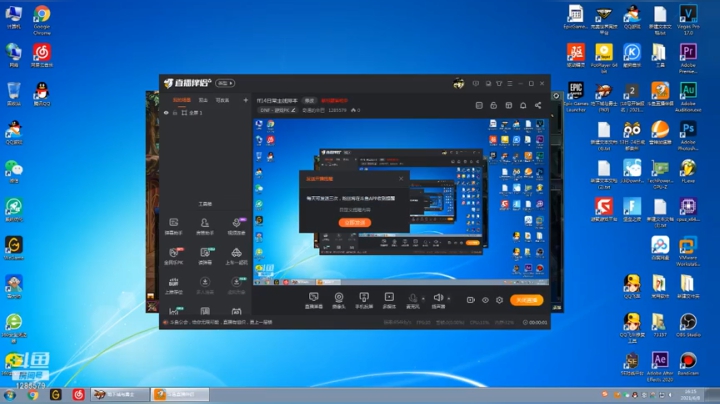
Task: Open the notification bell icon
Action: point(523,105)
